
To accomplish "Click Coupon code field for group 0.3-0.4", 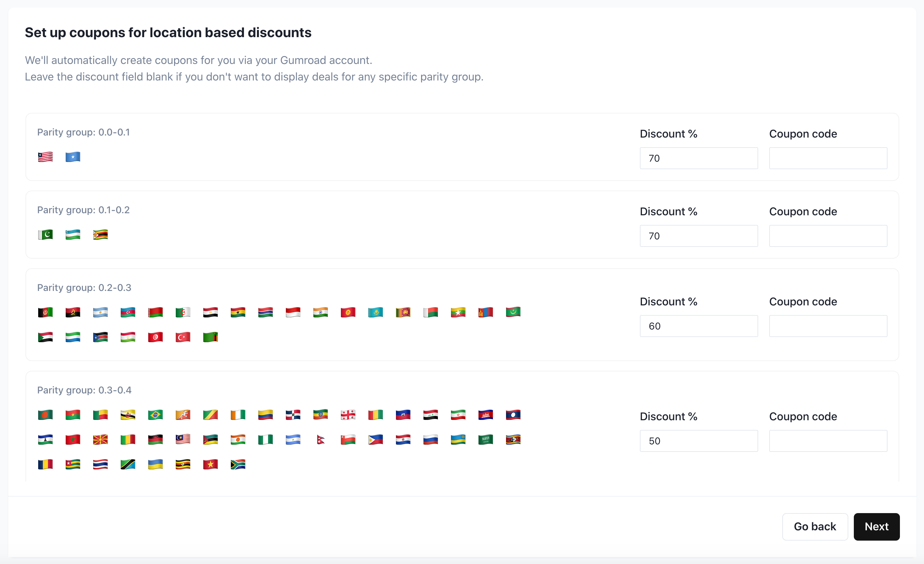I will 828,441.
